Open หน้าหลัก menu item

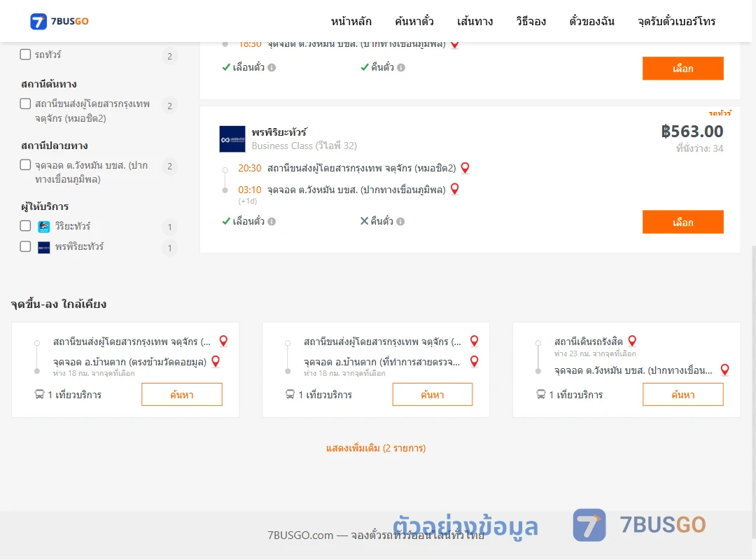[351, 21]
